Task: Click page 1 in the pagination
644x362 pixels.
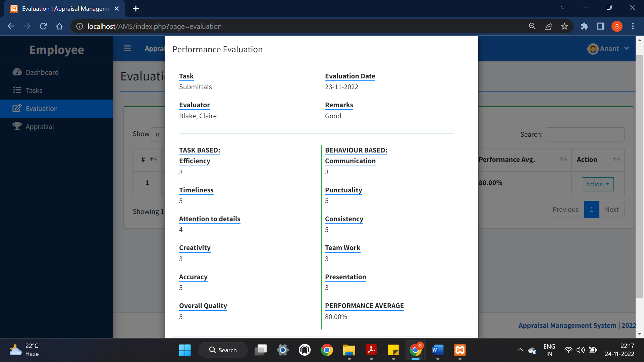Action: (x=592, y=209)
